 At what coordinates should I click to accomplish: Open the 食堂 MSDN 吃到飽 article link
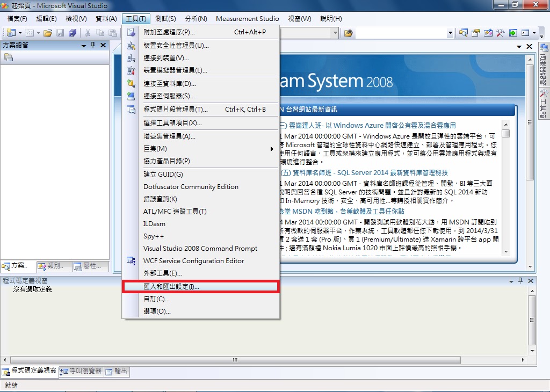click(342, 211)
